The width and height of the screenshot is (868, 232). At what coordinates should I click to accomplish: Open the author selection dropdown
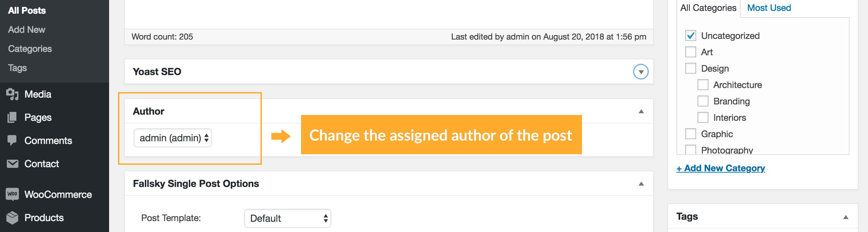tap(173, 138)
